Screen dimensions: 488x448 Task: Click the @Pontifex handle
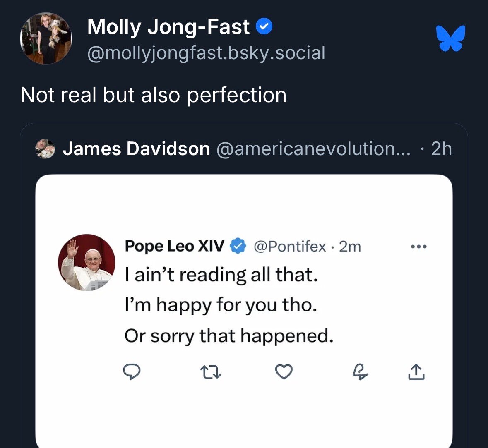point(289,247)
